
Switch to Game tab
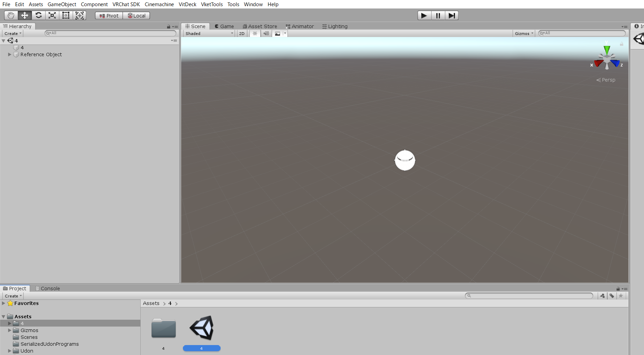[224, 26]
